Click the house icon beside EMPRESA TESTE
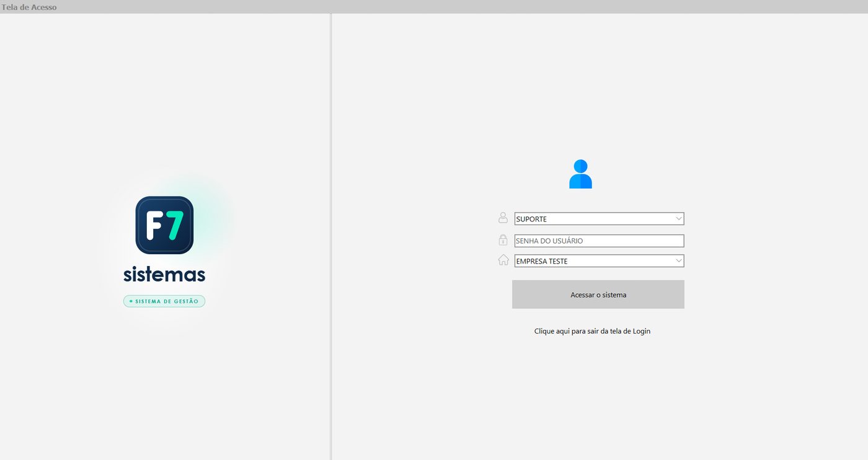The height and width of the screenshot is (460, 868). coord(503,260)
